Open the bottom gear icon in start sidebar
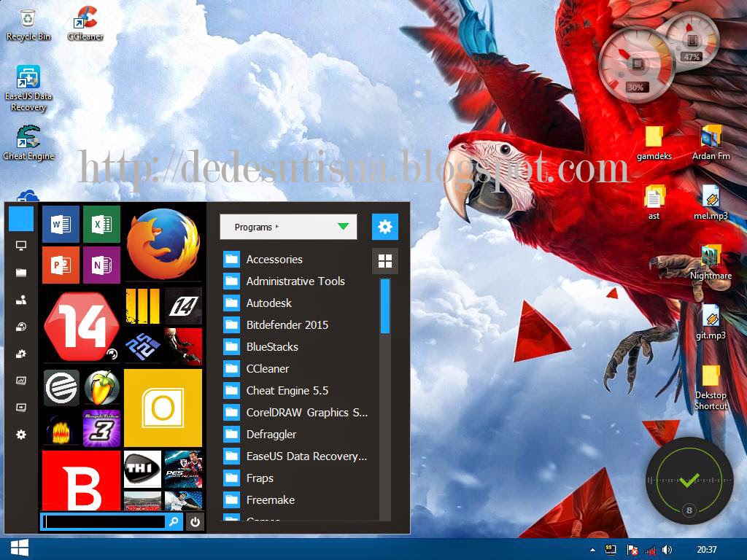The width and height of the screenshot is (747, 560). pyautogui.click(x=21, y=435)
